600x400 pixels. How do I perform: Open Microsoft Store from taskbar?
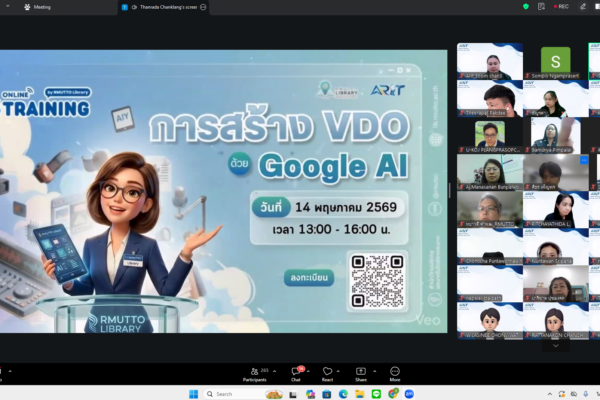point(326,394)
